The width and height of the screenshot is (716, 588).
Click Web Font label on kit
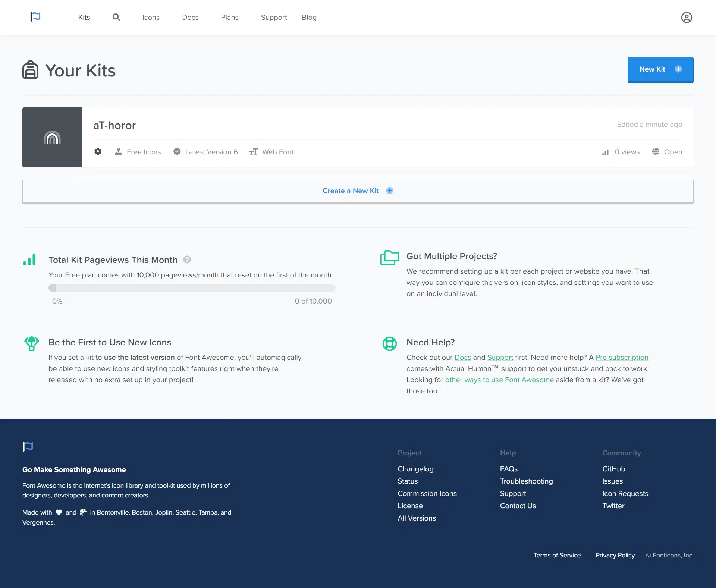pyautogui.click(x=277, y=152)
